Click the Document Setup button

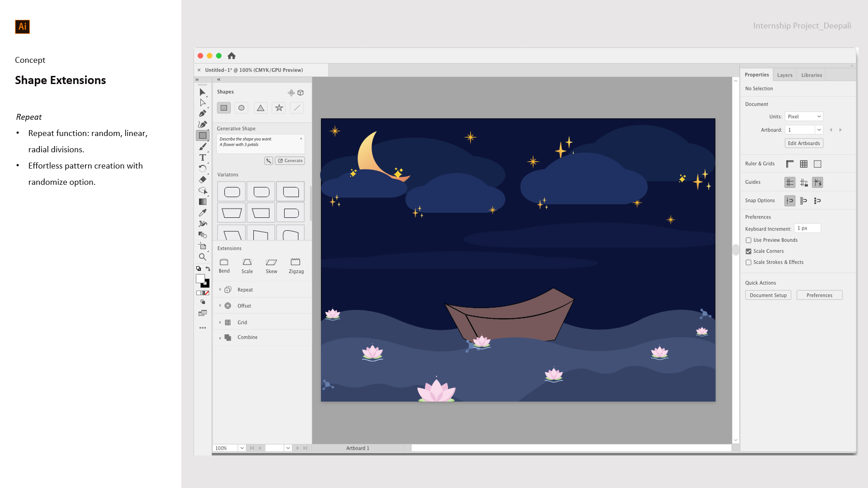[768, 296]
